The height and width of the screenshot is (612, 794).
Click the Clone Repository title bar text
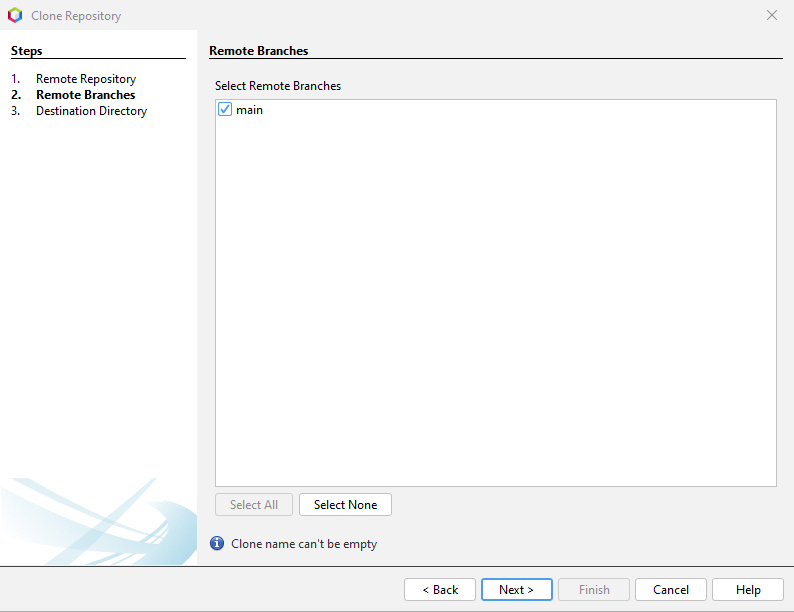click(77, 16)
